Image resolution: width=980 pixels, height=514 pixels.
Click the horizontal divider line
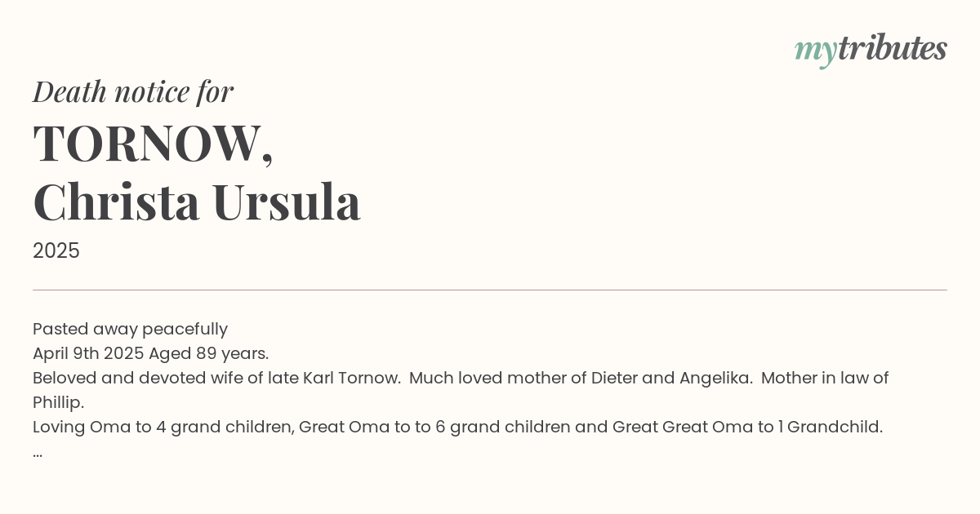point(490,290)
